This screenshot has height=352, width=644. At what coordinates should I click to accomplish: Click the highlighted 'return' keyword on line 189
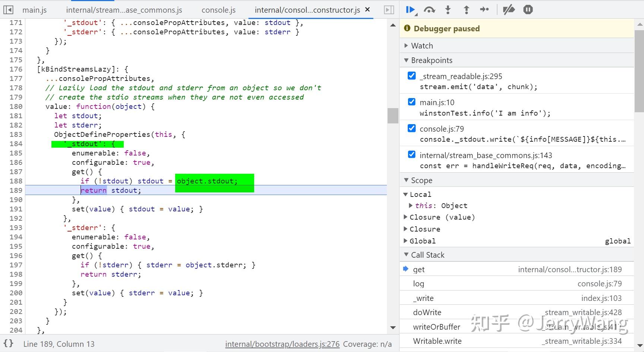(94, 190)
